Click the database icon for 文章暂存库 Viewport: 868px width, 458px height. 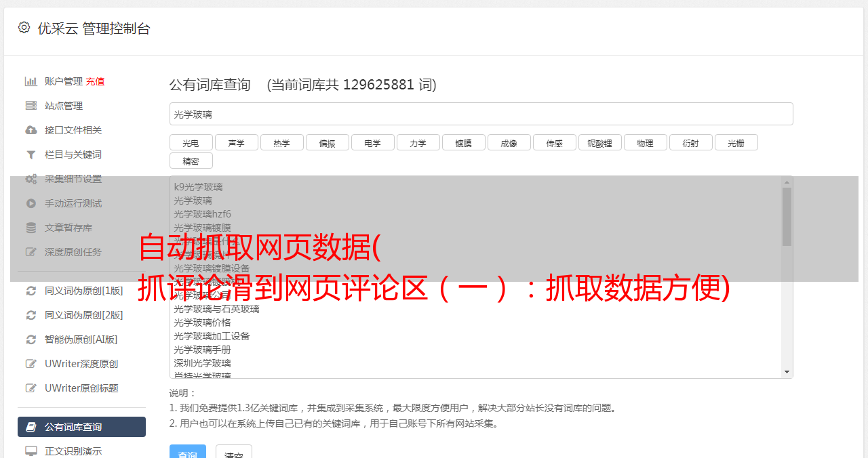[x=31, y=228]
